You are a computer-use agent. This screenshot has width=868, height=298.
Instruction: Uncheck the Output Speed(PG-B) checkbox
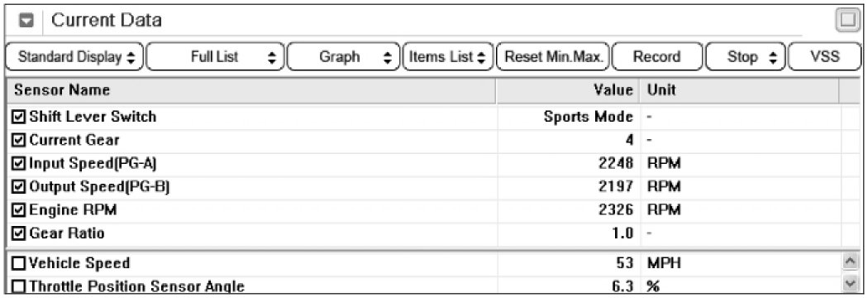click(19, 187)
